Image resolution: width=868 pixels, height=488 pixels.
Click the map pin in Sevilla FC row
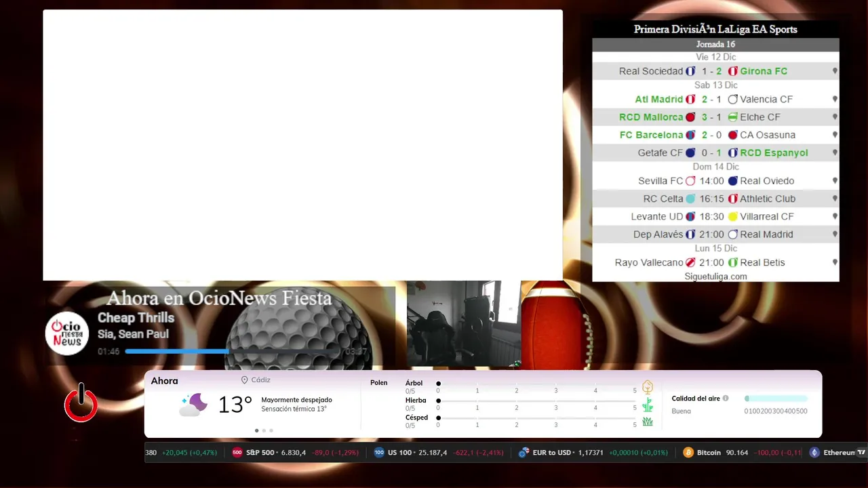[x=835, y=181]
